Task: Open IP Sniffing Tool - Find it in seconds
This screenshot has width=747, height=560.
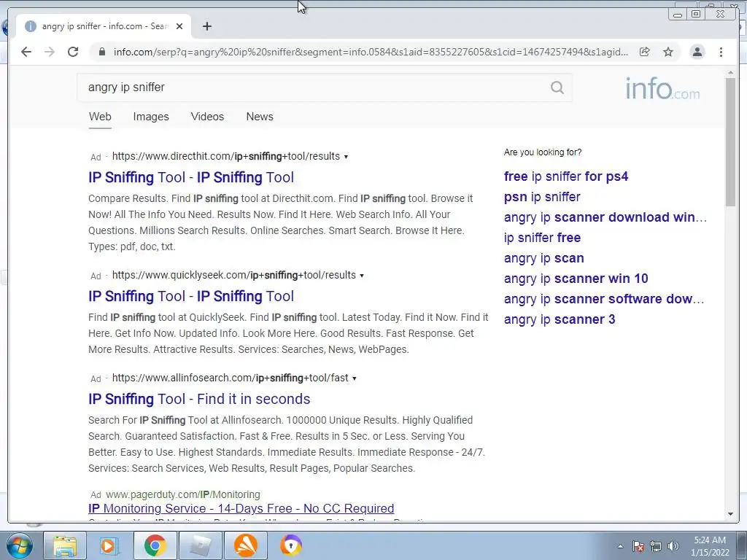Action: coord(199,399)
